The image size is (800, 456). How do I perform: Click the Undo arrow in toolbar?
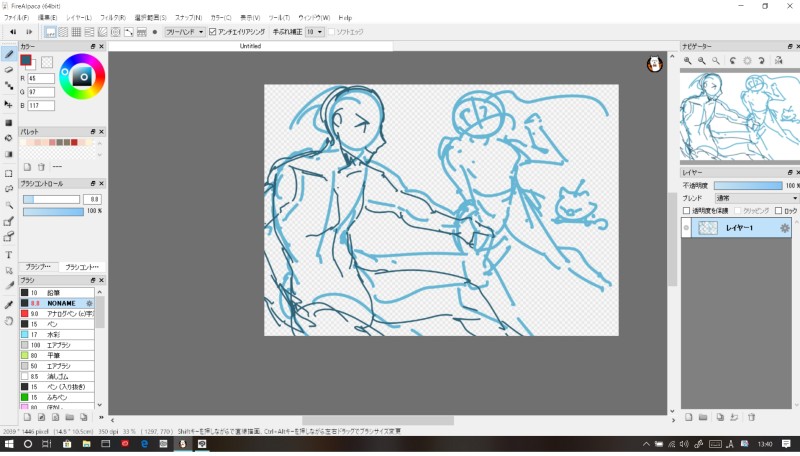(x=13, y=32)
